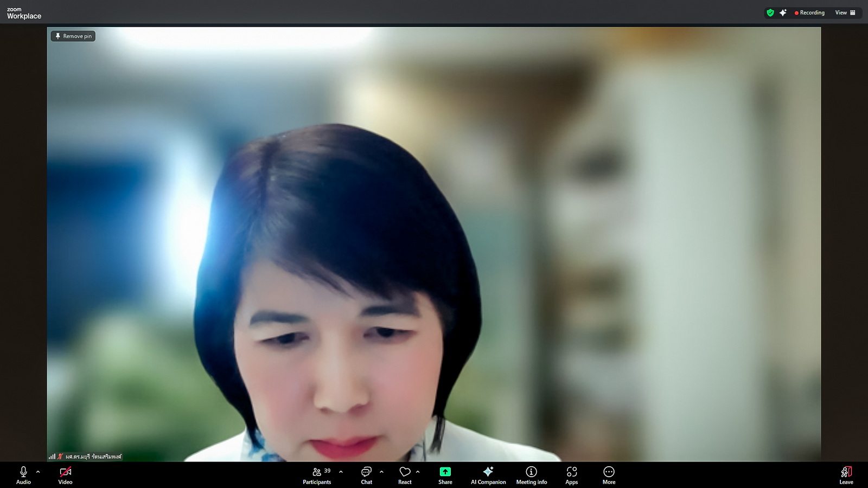Open the React emoji menu
Image resolution: width=868 pixels, height=488 pixels.
[x=405, y=474]
